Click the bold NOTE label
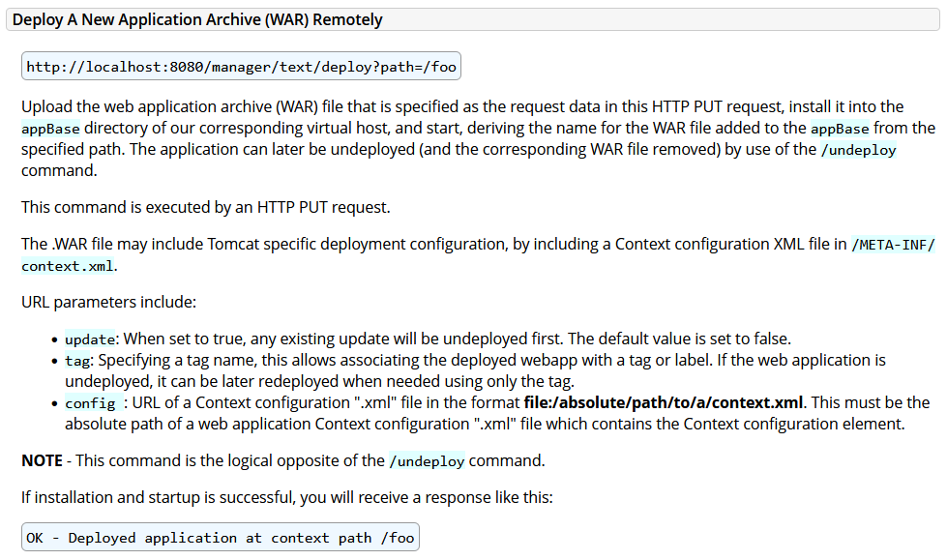Screen dimensions: 947x560 (x=42, y=461)
